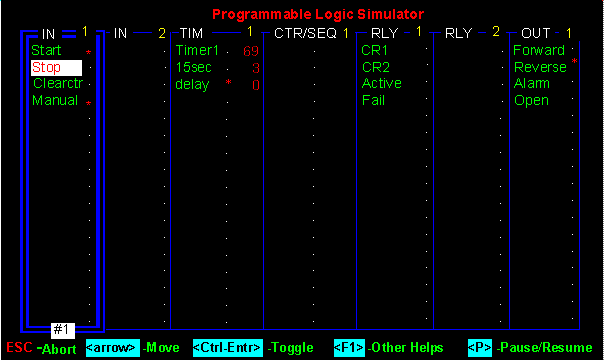Select the Open output entry
The height and width of the screenshot is (361, 604).
pyautogui.click(x=531, y=101)
